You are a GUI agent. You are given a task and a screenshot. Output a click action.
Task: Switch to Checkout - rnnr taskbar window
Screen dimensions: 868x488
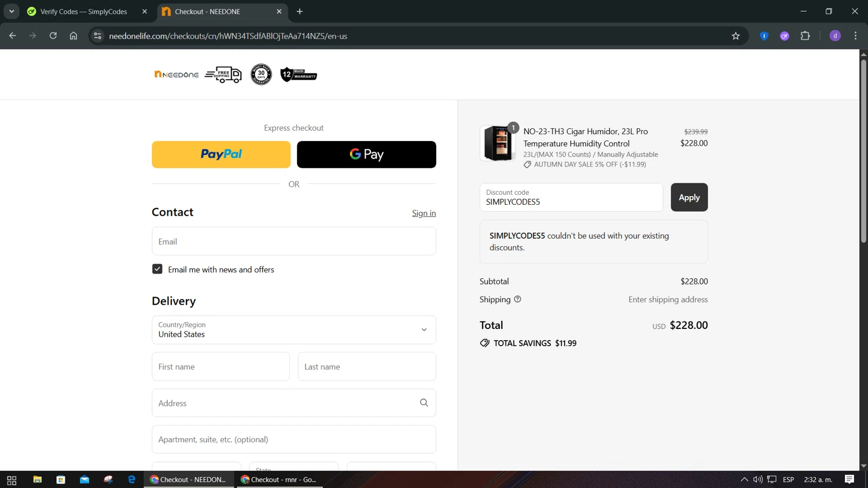point(279,480)
